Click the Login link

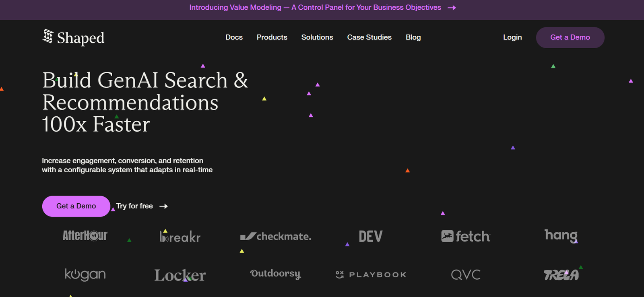coord(512,37)
